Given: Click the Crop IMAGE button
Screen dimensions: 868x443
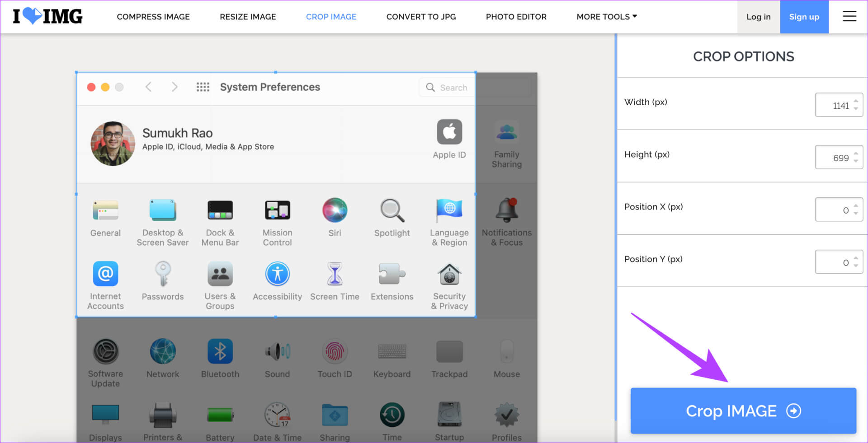Looking at the screenshot, I should click(x=743, y=410).
